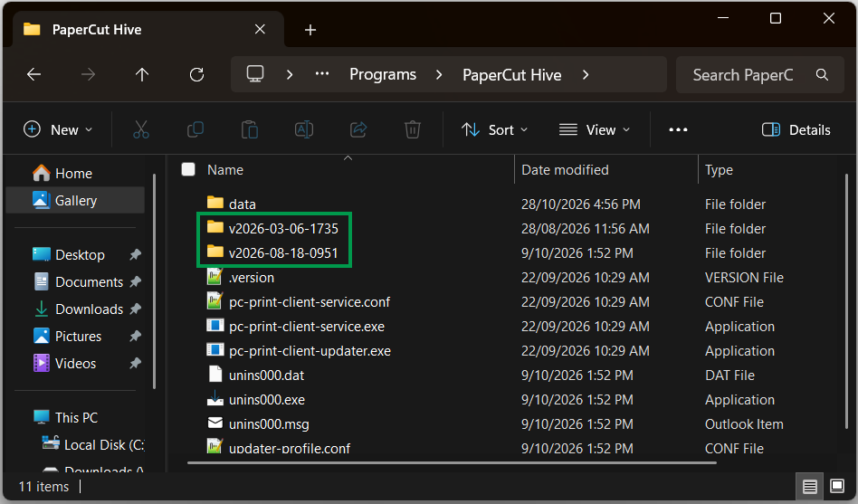Screen dimensions: 858x504
Task: Click the search magnifier icon
Action: (x=822, y=74)
